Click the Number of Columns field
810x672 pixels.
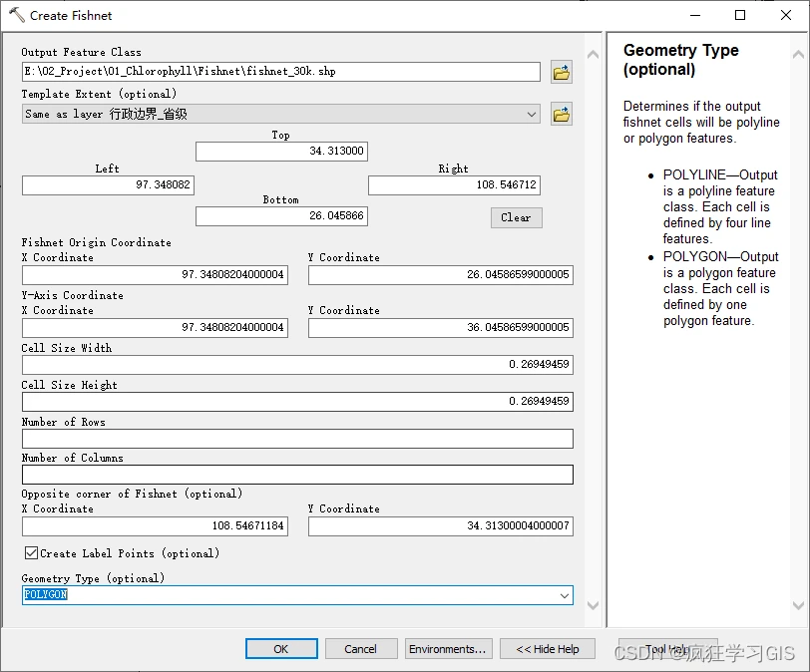(297, 475)
